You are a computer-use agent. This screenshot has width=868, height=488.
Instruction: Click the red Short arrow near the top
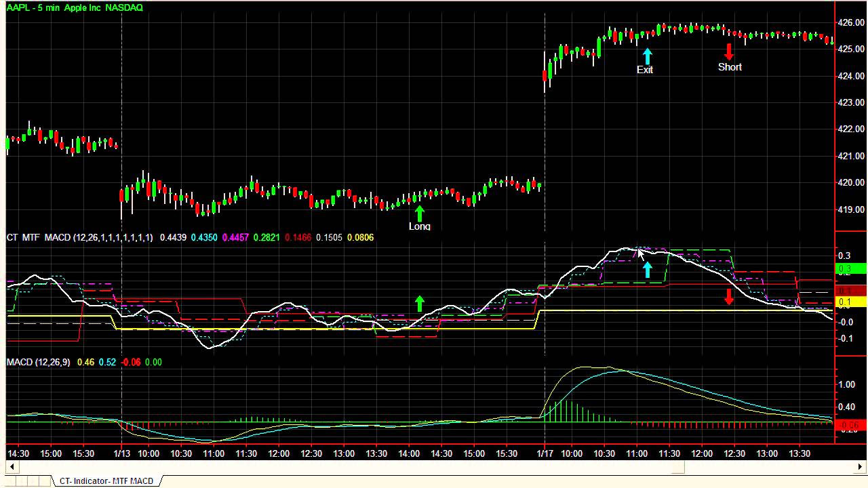pyautogui.click(x=729, y=51)
